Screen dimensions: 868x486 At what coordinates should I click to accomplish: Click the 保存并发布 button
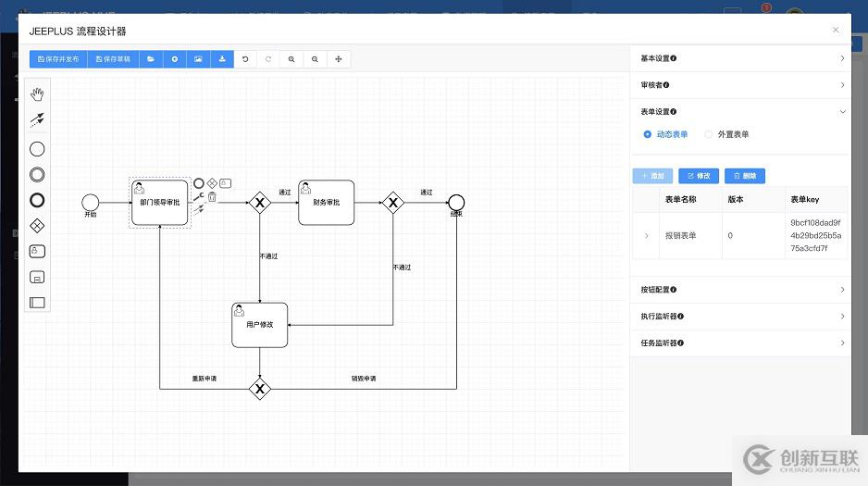coord(57,59)
